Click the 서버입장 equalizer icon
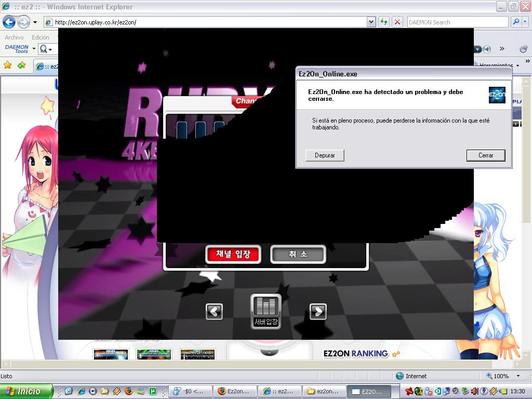532x399 pixels. pos(266,312)
